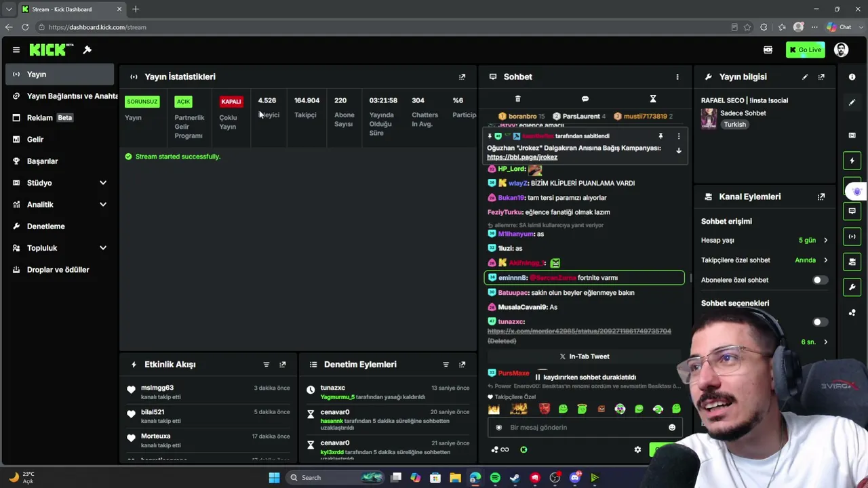Image resolution: width=868 pixels, height=488 pixels.
Task: Select Yayın in the sidebar
Action: pyautogui.click(x=60, y=75)
